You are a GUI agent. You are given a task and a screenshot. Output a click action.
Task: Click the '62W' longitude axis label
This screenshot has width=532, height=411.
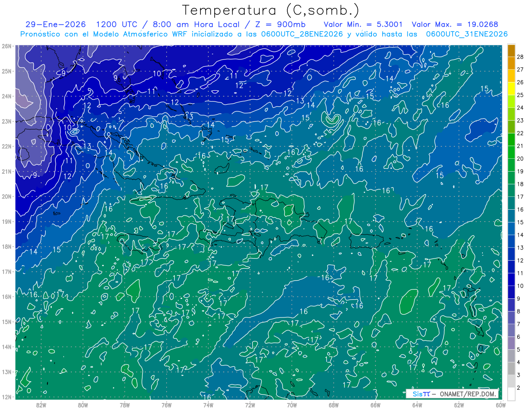(458, 405)
